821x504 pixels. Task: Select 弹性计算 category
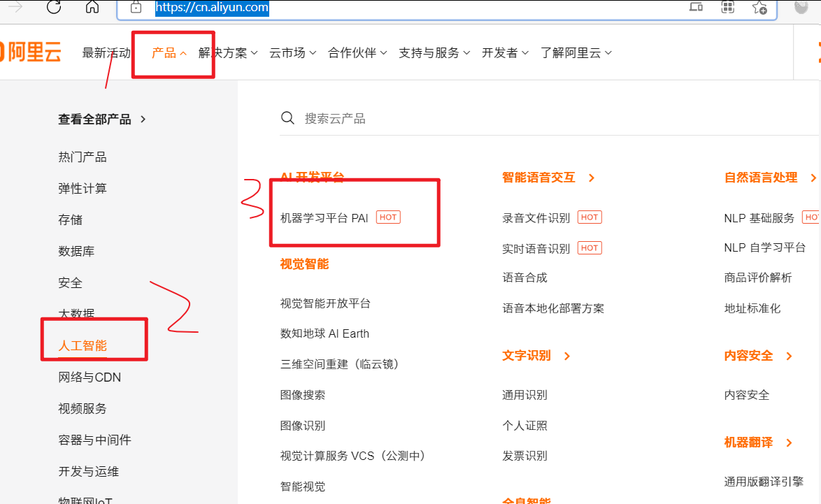[83, 189]
